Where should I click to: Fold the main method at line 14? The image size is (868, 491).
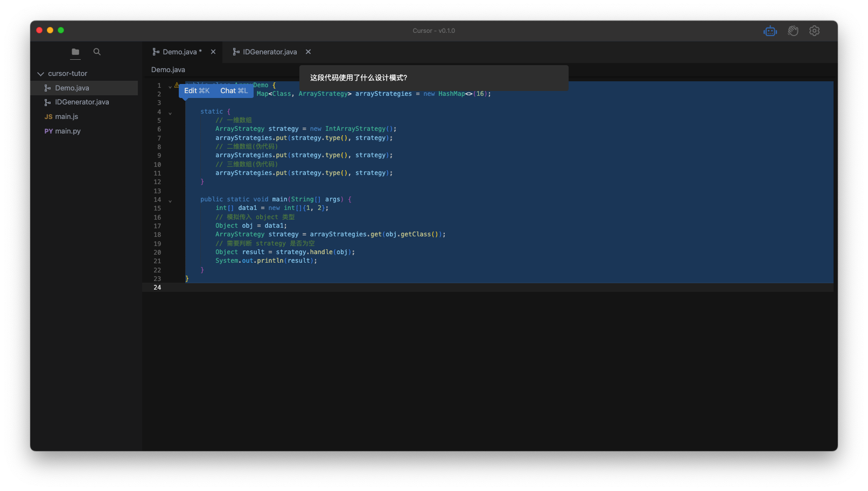(x=170, y=201)
